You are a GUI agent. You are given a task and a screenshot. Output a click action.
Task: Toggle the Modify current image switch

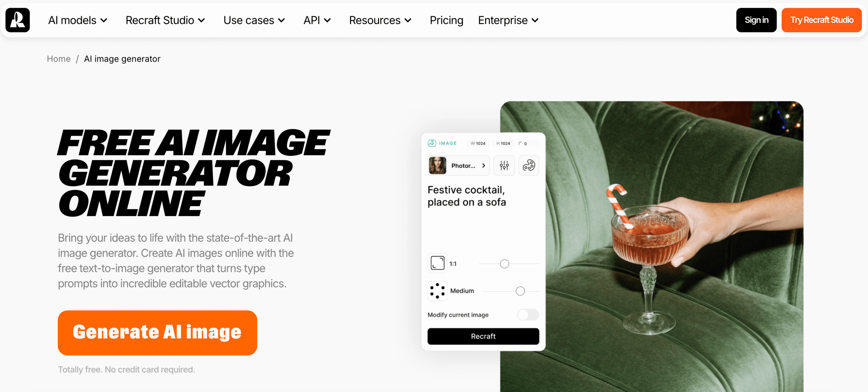(x=528, y=315)
